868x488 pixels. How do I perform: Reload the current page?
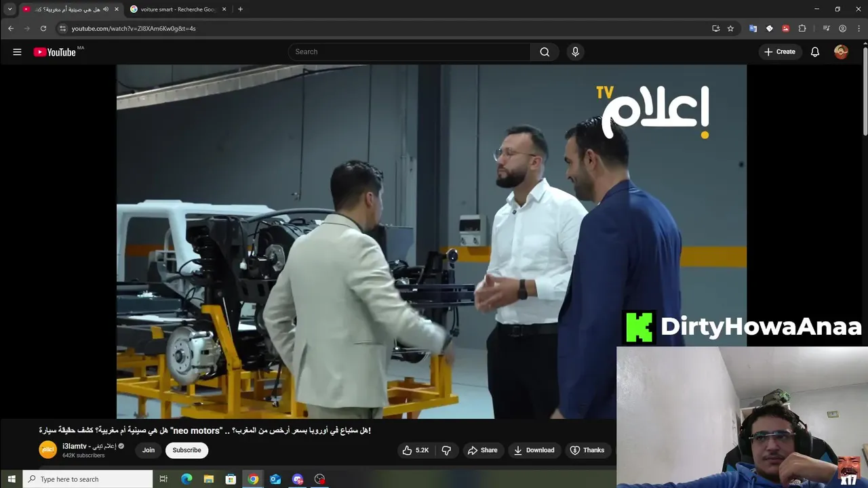(43, 28)
